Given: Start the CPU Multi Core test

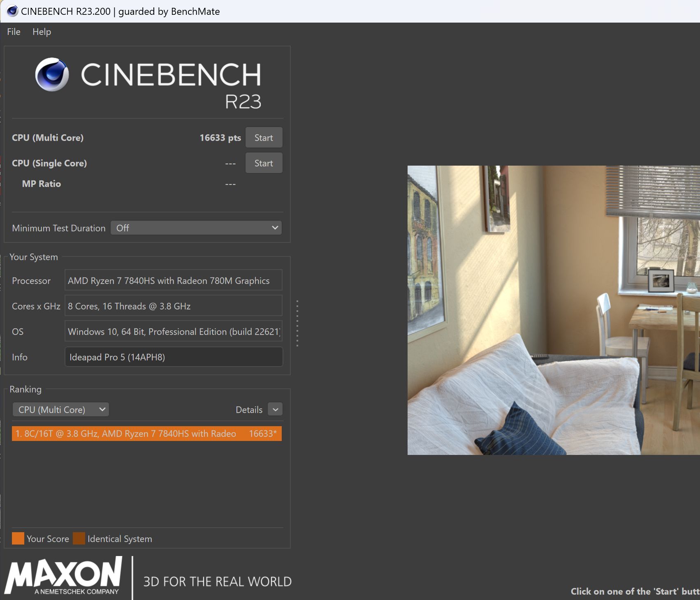Looking at the screenshot, I should point(264,138).
